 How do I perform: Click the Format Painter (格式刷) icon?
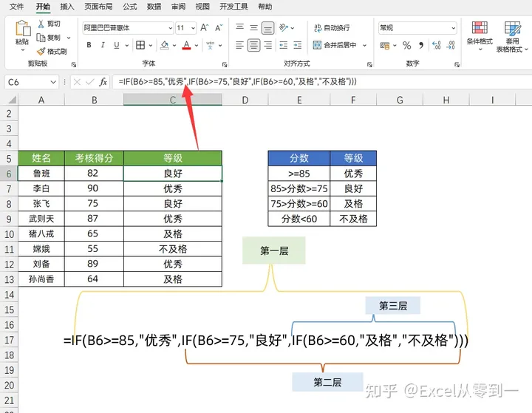pyautogui.click(x=41, y=52)
